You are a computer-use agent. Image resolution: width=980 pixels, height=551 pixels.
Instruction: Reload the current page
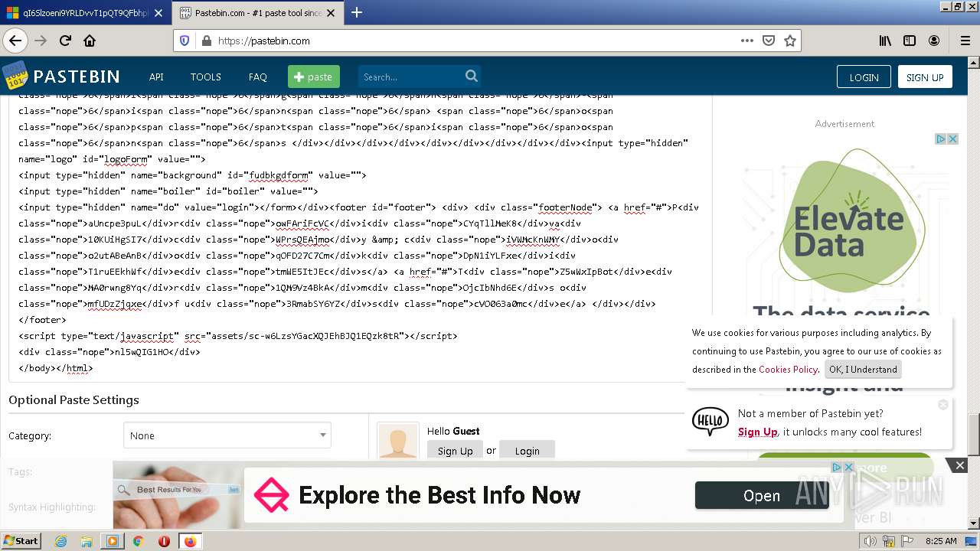65,41
